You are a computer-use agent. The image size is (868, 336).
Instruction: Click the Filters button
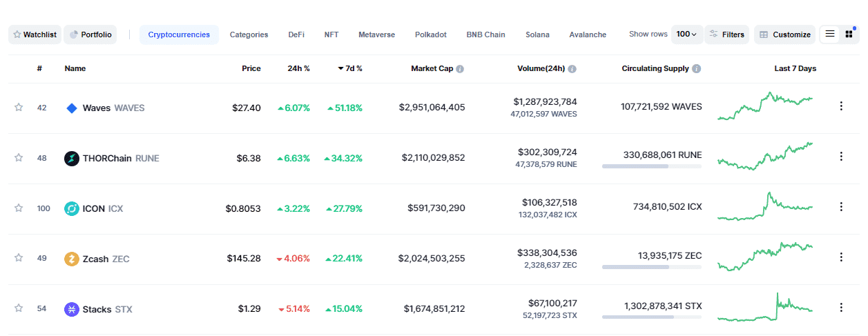[x=727, y=34]
